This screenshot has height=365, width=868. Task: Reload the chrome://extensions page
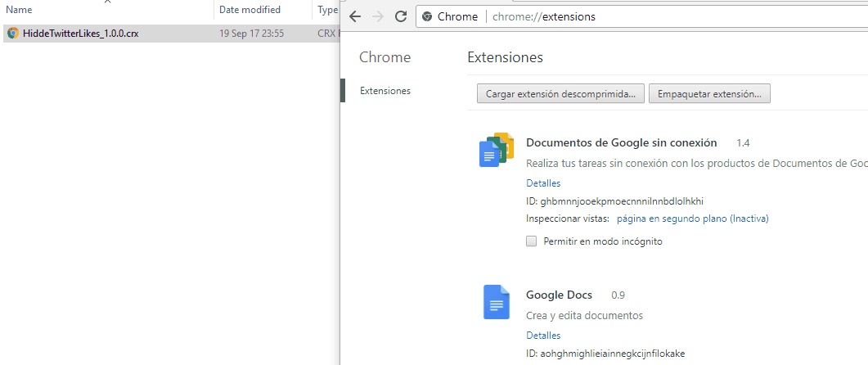401,16
